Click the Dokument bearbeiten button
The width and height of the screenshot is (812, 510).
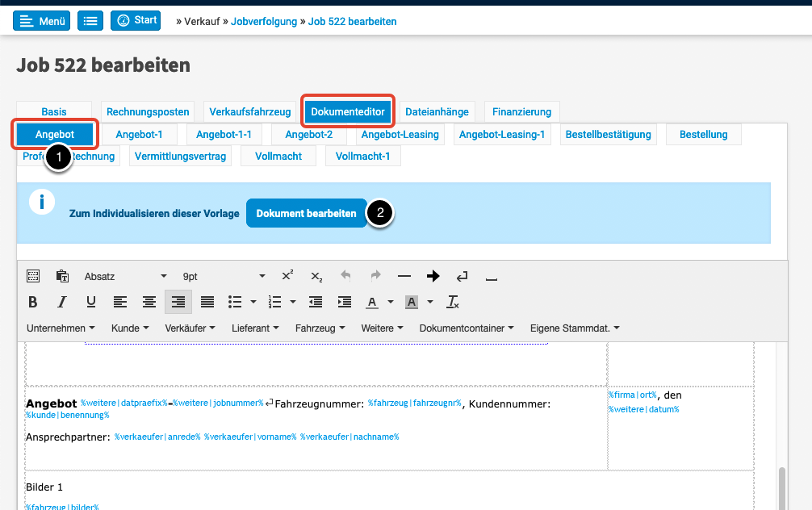(x=306, y=214)
